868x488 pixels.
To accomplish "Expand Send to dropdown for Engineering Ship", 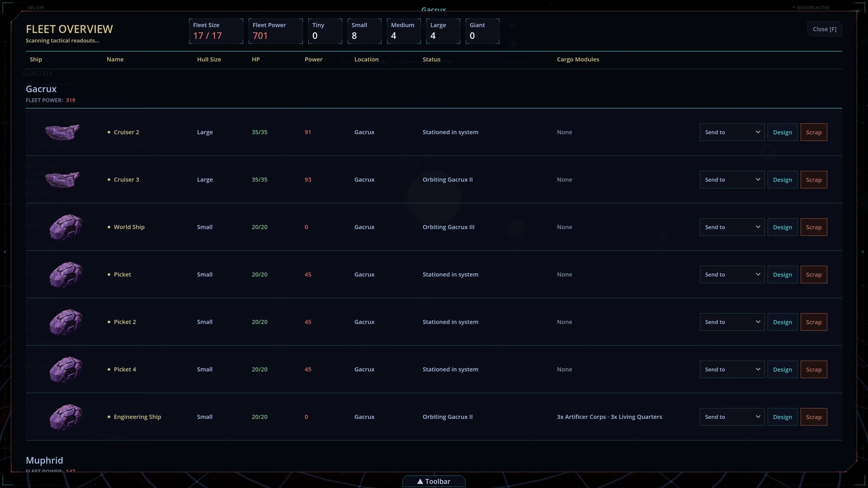I will (732, 417).
